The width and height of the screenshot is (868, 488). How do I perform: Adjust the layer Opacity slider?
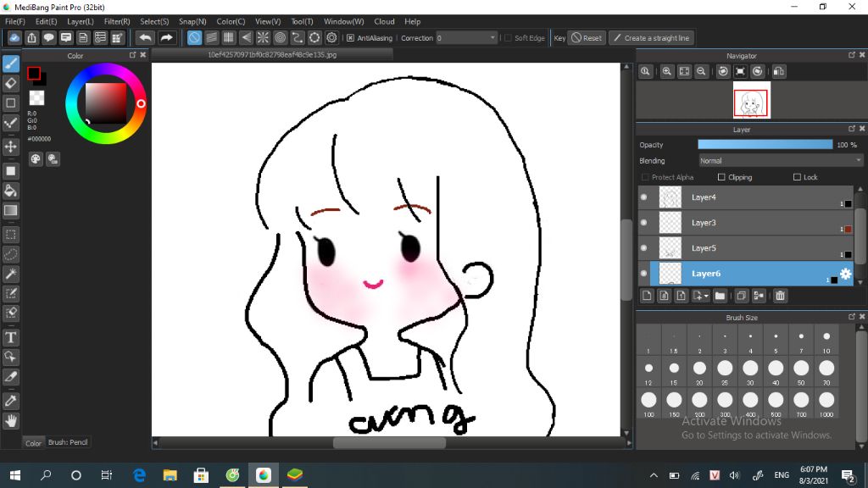coord(765,144)
